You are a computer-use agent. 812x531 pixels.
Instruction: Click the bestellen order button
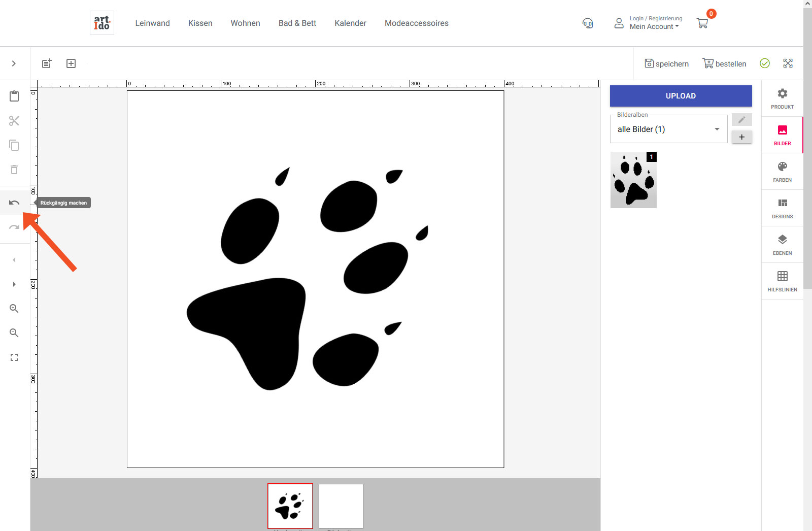tap(724, 63)
